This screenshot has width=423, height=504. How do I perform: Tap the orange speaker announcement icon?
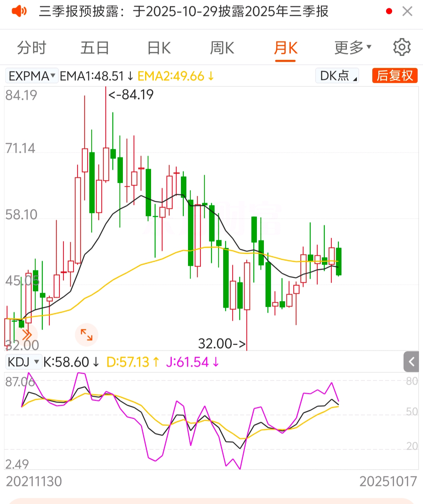pos(19,11)
